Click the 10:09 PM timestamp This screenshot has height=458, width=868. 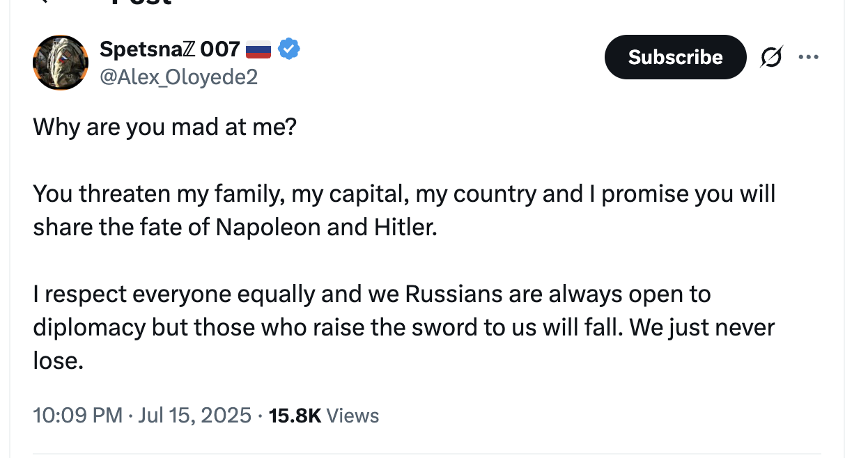pyautogui.click(x=78, y=416)
